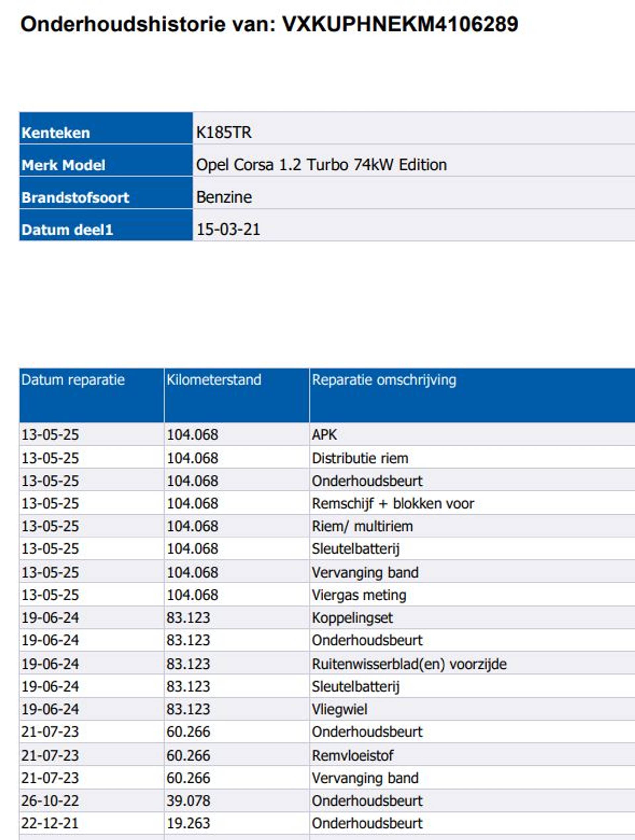
Task: Click the Distributie riem entry
Action: coord(360,458)
